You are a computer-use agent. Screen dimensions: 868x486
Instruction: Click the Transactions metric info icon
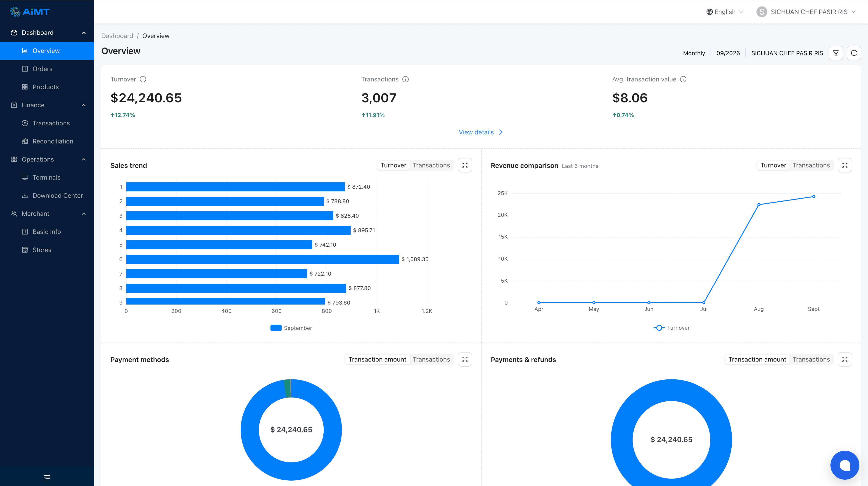pyautogui.click(x=405, y=79)
